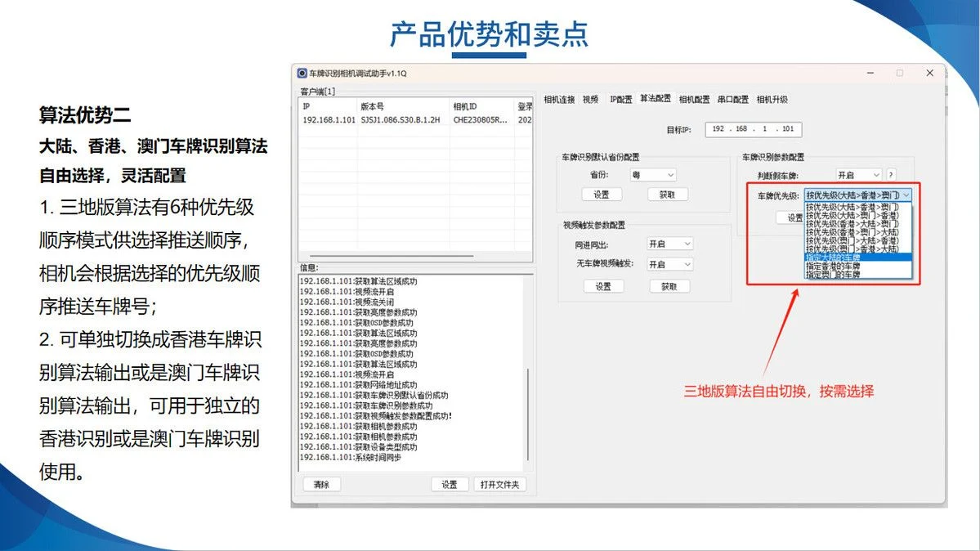Click the 打开文件夹 button
Viewport: 980px width, 551px height.
[x=500, y=484]
